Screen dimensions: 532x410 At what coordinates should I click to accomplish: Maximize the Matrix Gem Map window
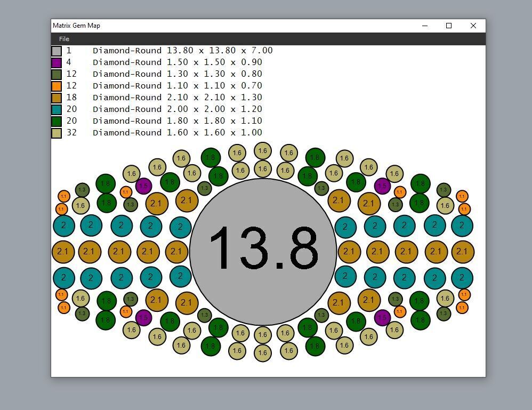(x=449, y=26)
